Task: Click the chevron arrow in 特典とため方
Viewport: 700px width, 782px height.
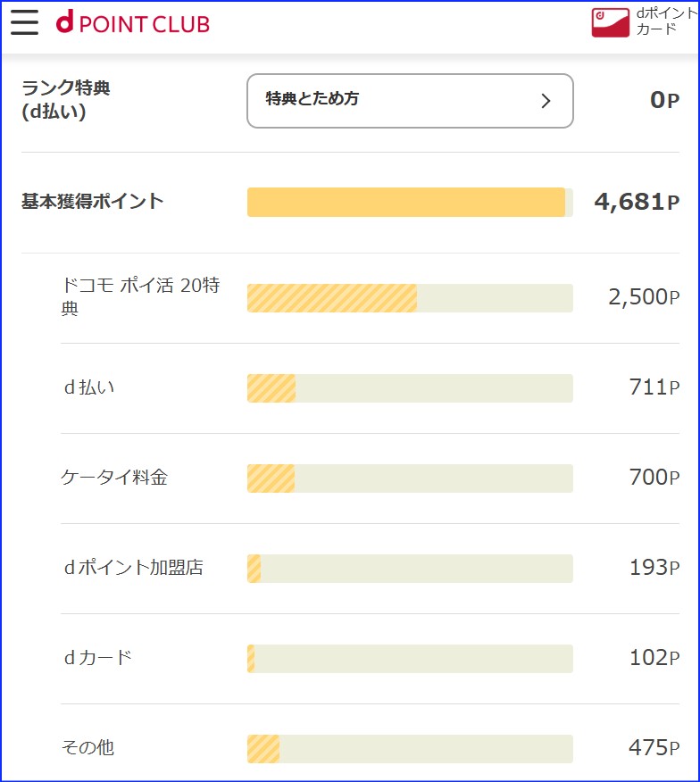Action: pyautogui.click(x=546, y=101)
